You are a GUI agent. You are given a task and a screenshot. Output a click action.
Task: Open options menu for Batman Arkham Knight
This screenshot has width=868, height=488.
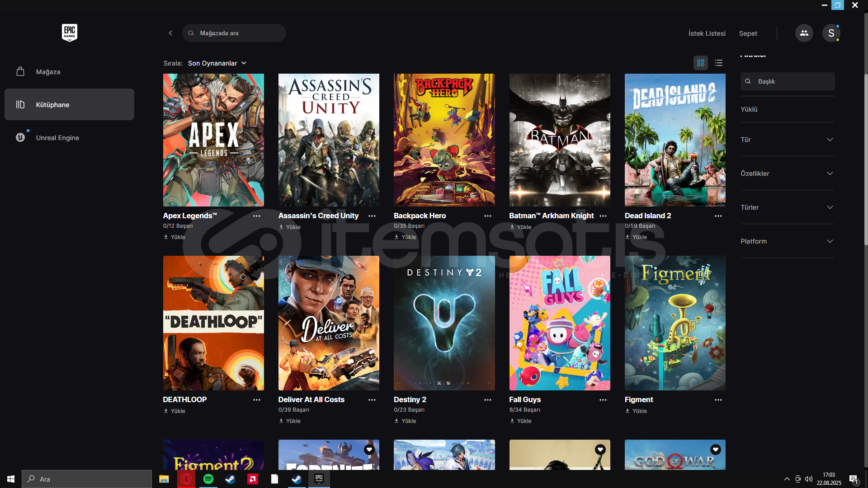(x=603, y=216)
